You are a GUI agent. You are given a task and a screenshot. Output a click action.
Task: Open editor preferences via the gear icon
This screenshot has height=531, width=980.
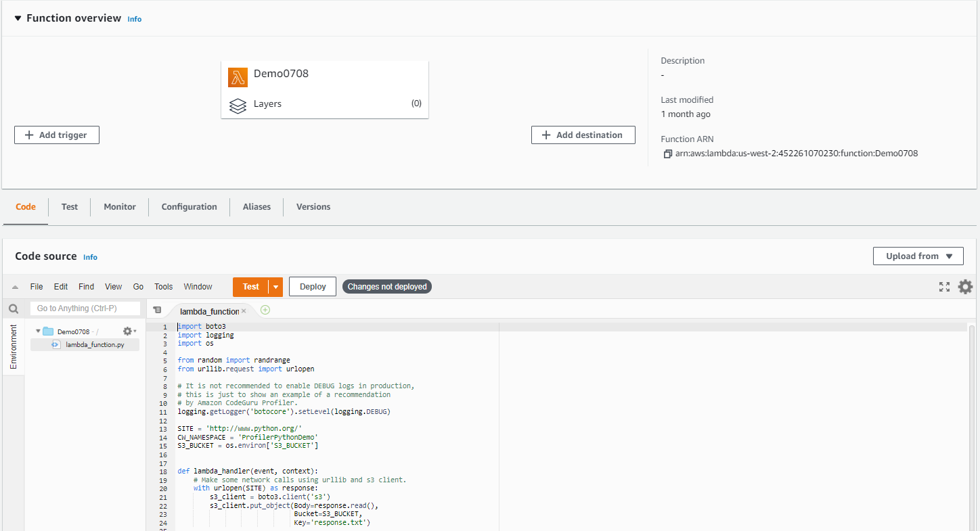click(965, 286)
